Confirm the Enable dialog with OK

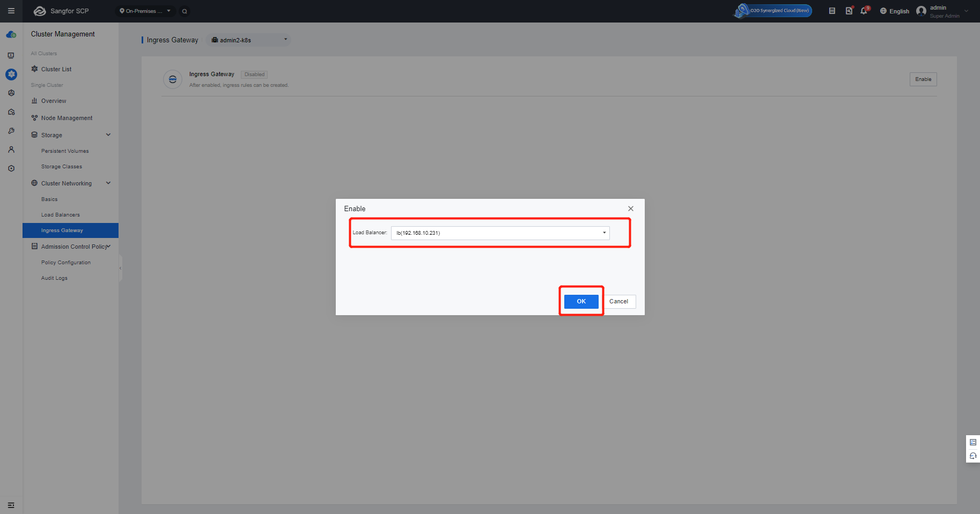tap(581, 301)
